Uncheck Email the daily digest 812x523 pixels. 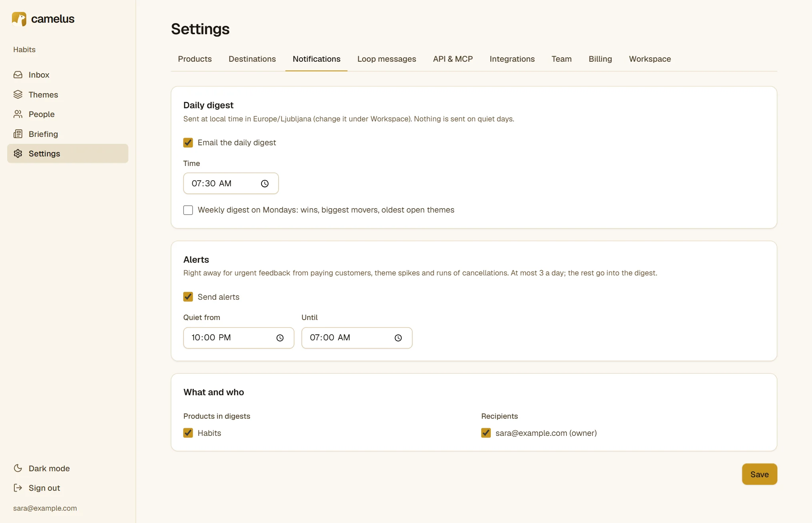pyautogui.click(x=188, y=142)
